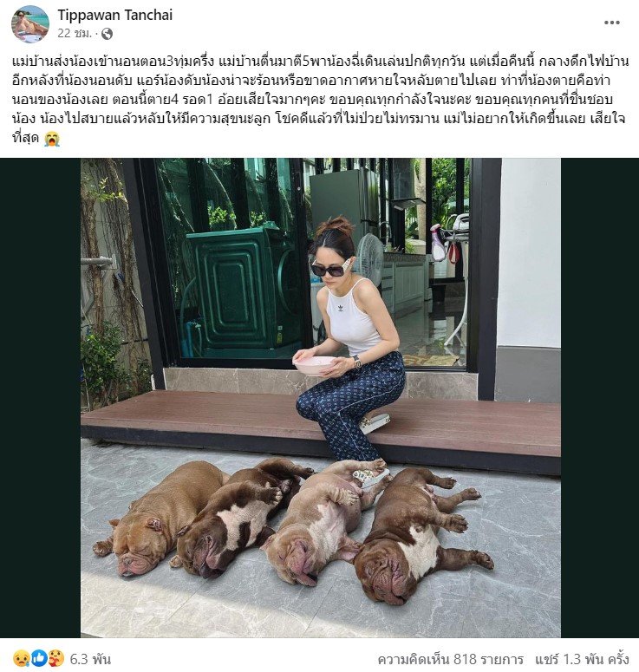
Task: View the 6.3 พัน reactions count
Action: click(x=90, y=659)
